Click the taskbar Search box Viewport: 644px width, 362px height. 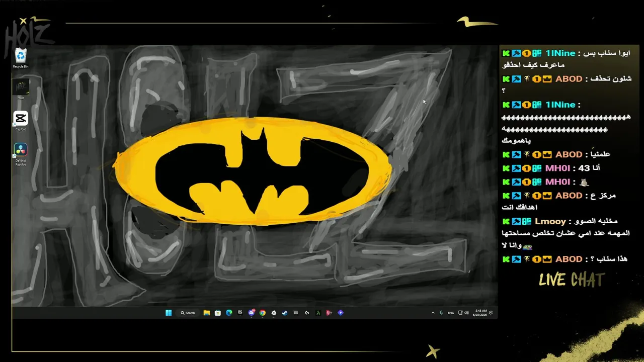pyautogui.click(x=188, y=313)
